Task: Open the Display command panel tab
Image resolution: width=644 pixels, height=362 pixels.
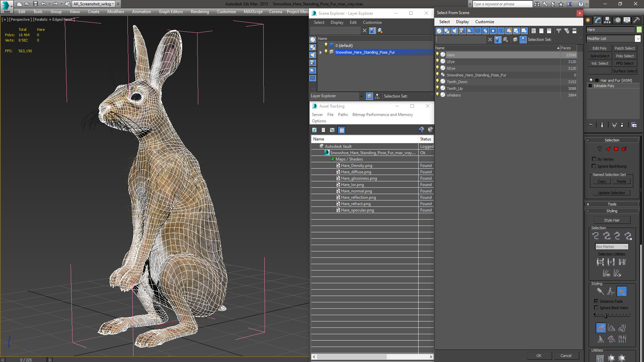Action: [x=627, y=20]
